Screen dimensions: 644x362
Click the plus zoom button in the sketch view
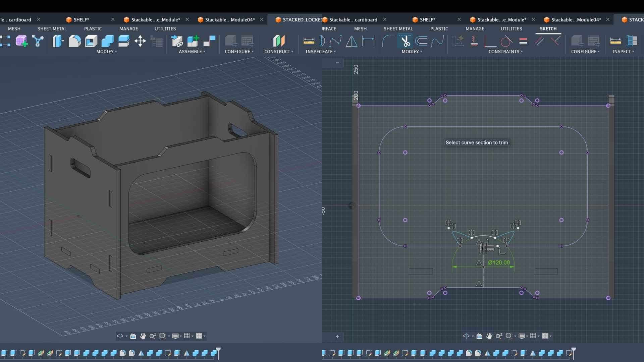[x=337, y=337]
